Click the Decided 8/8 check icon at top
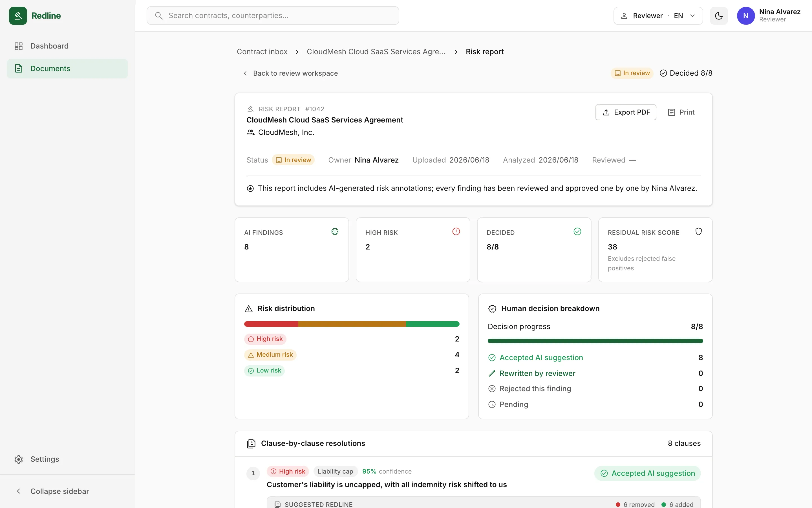Image resolution: width=812 pixels, height=508 pixels. [x=663, y=73]
